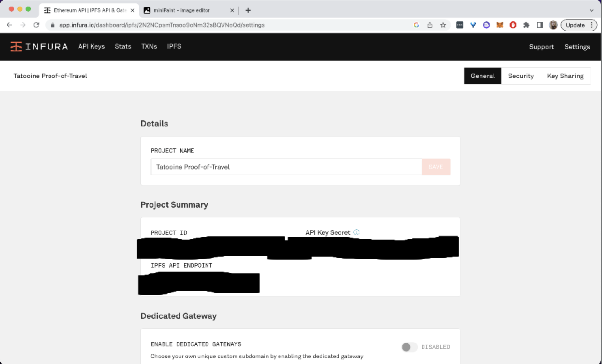Click the blue V extension icon

[473, 25]
